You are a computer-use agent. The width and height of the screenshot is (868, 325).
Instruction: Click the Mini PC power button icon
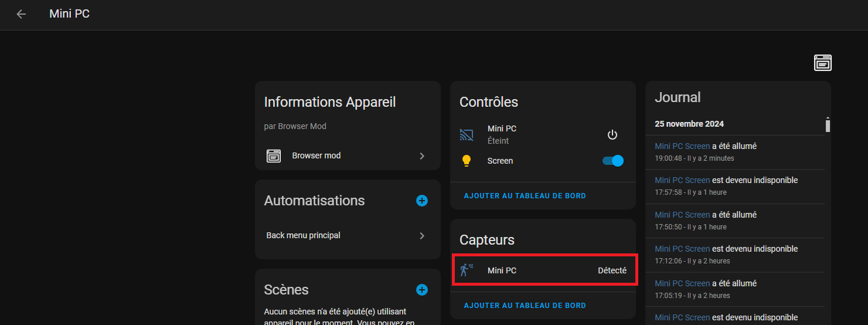coord(612,135)
